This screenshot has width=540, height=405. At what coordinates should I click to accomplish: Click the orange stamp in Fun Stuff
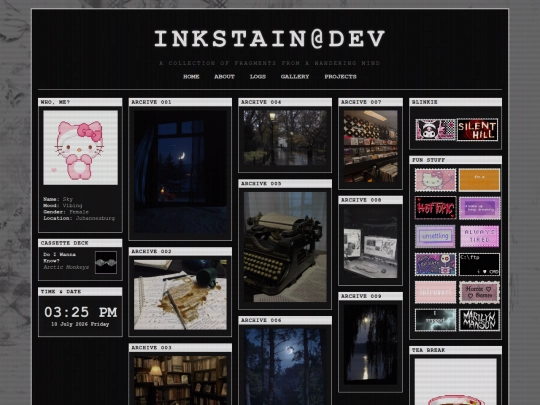479,180
